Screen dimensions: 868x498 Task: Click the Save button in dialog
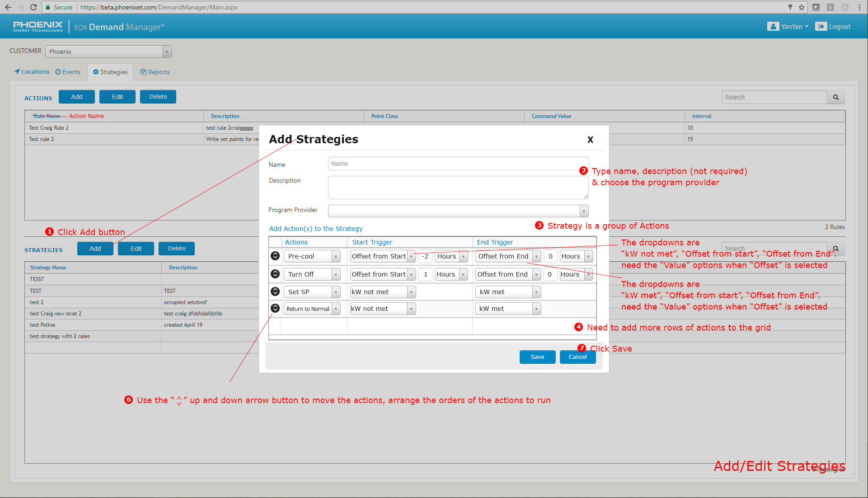537,357
